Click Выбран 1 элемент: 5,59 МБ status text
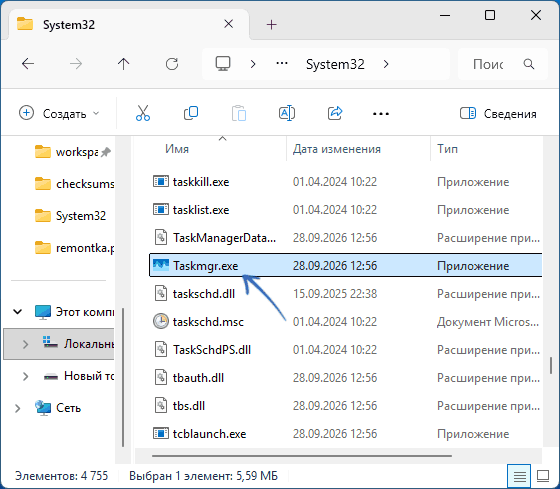The width and height of the screenshot is (560, 489). click(203, 476)
